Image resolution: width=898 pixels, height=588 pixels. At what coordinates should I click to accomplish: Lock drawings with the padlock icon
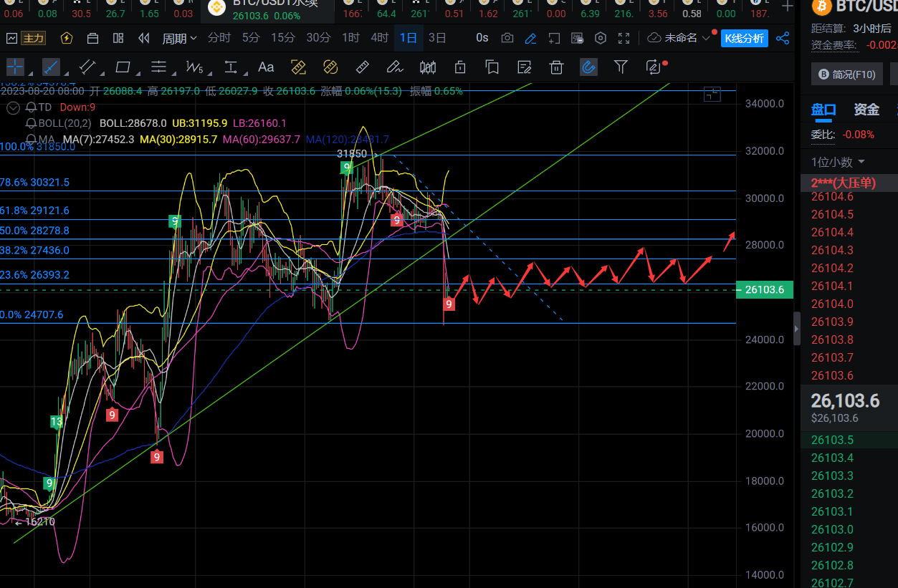coord(460,67)
